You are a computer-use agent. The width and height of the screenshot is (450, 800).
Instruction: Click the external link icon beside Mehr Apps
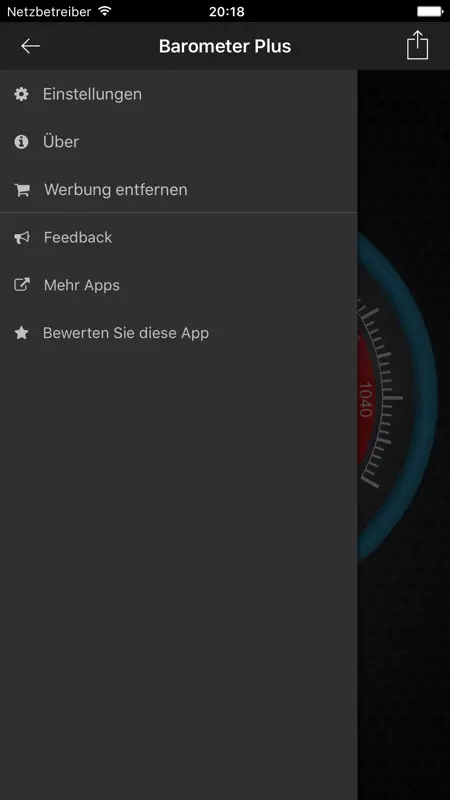click(22, 285)
